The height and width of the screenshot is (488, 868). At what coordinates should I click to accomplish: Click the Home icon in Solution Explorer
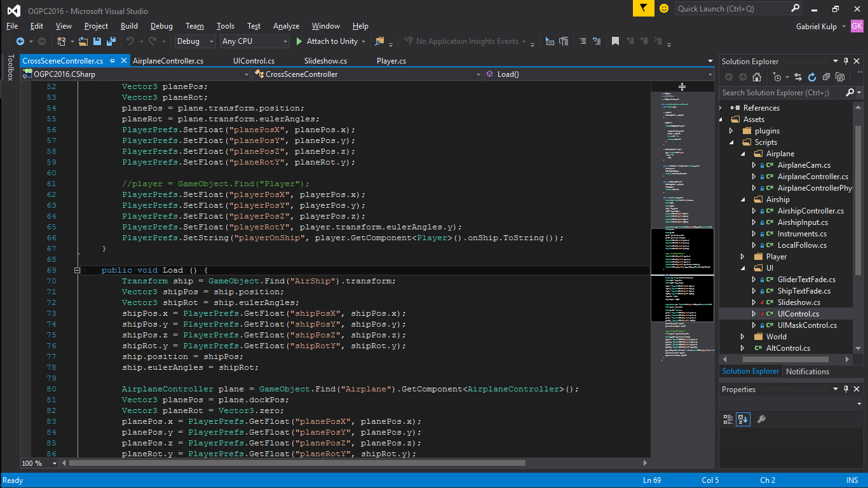(x=756, y=77)
